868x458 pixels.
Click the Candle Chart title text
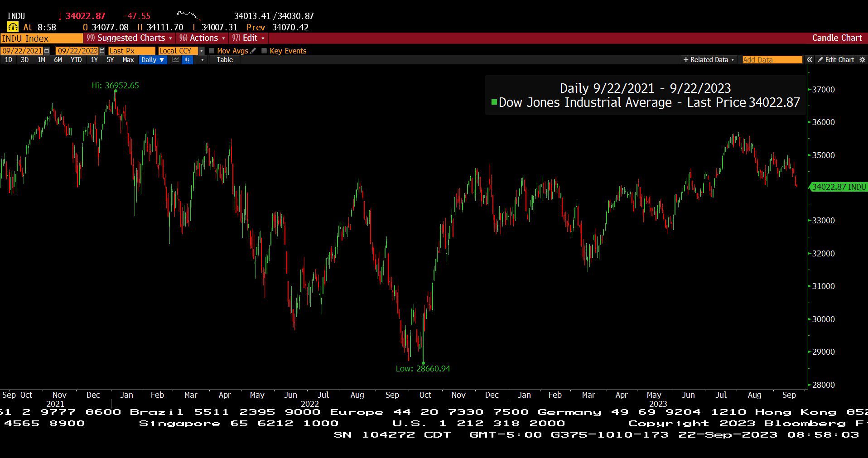click(837, 38)
